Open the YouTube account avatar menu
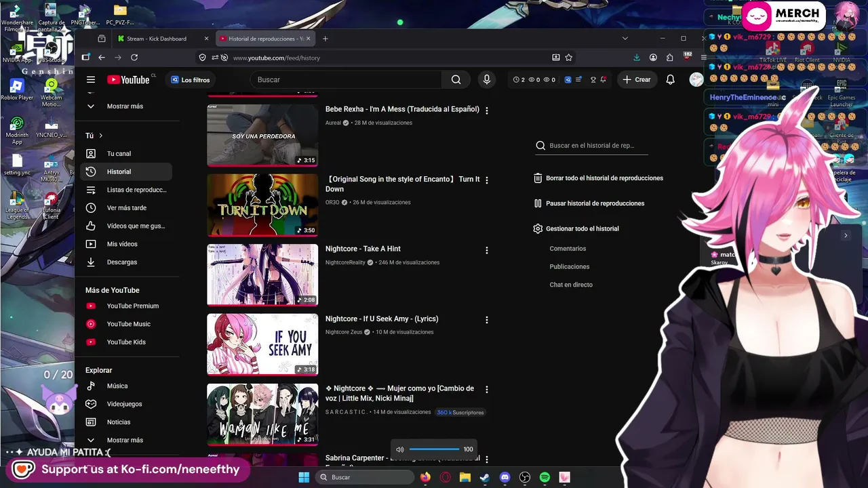Image resolution: width=868 pixels, height=488 pixels. click(x=696, y=80)
